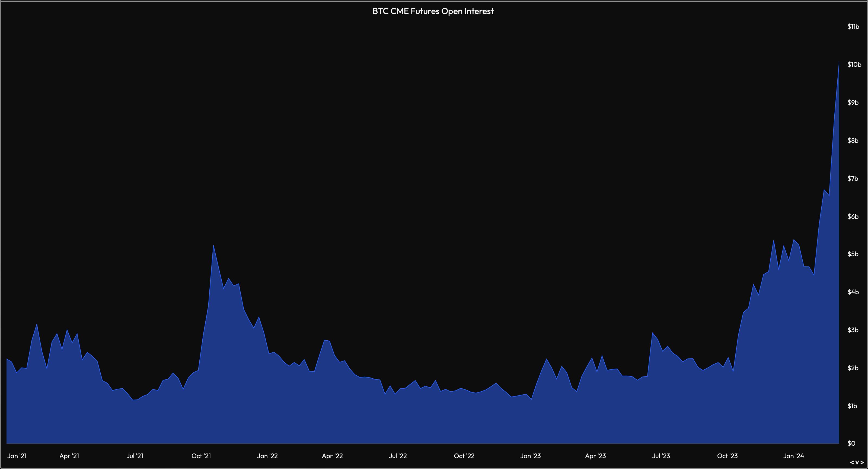Click the Apr '23 x-axis label

pos(595,456)
